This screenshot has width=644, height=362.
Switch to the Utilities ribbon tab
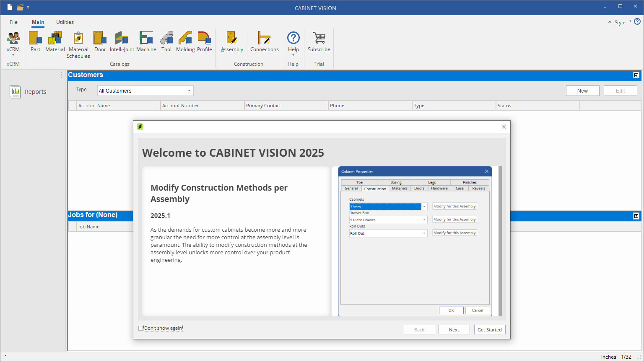[65, 22]
